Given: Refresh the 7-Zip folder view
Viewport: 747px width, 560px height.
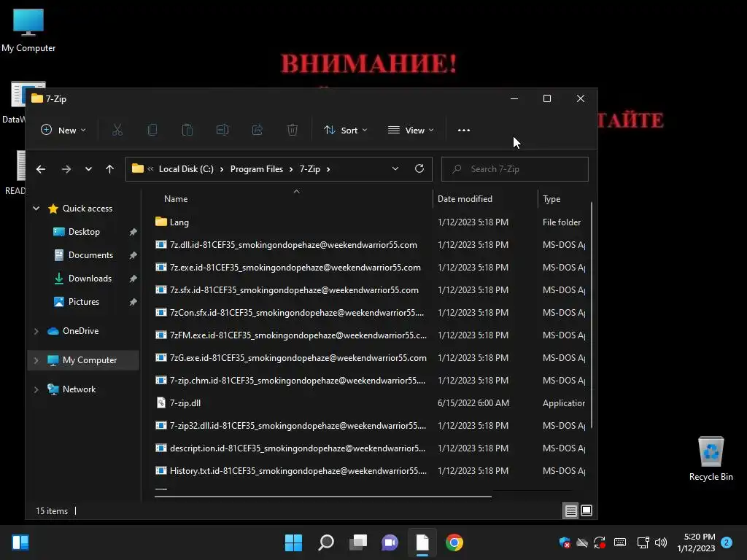Looking at the screenshot, I should click(419, 168).
